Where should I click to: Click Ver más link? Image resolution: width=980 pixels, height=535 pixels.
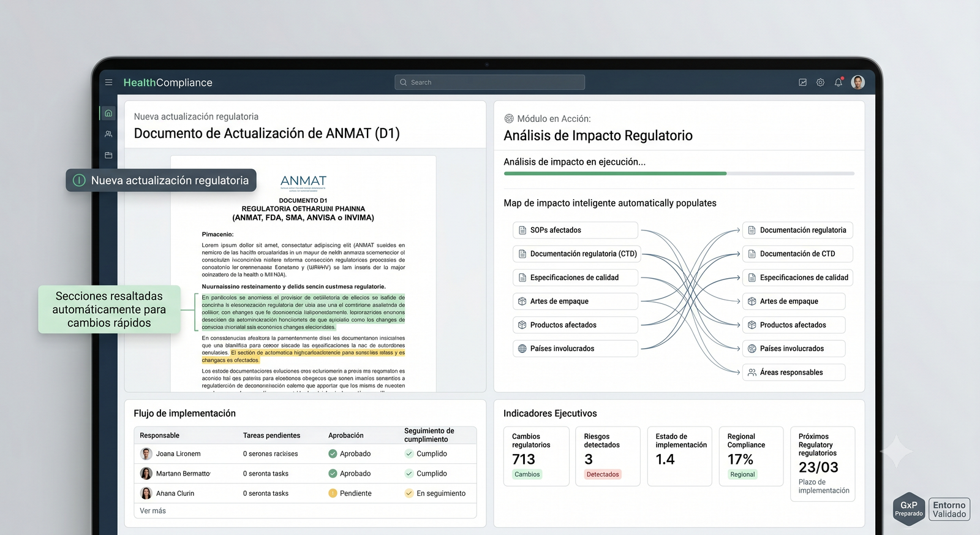(x=153, y=510)
